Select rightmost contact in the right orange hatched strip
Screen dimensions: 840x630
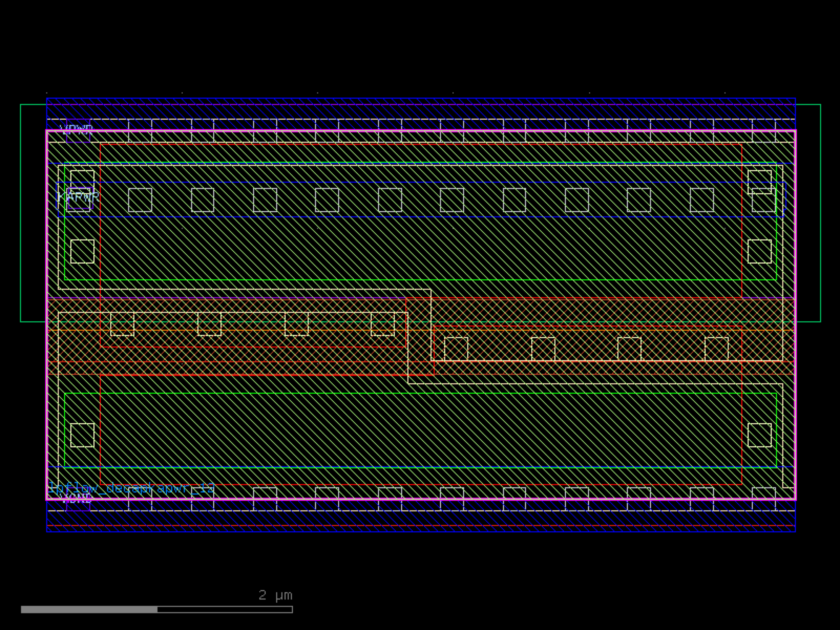click(x=717, y=349)
